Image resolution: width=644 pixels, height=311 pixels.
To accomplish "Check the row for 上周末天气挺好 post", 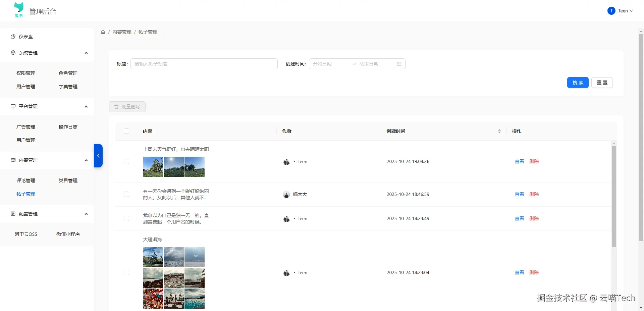I will tap(126, 161).
